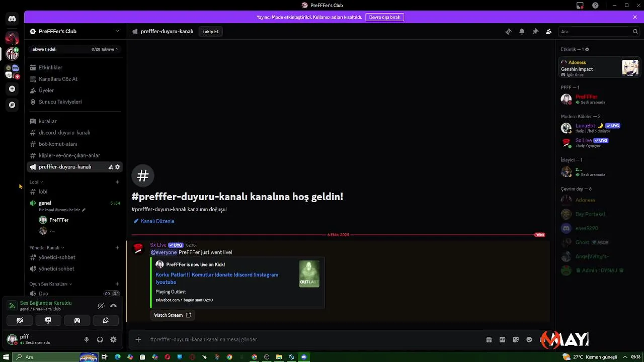
Task: Open the klipler-ve-öne-çıkan-anlar channel
Action: pyautogui.click(x=75, y=155)
